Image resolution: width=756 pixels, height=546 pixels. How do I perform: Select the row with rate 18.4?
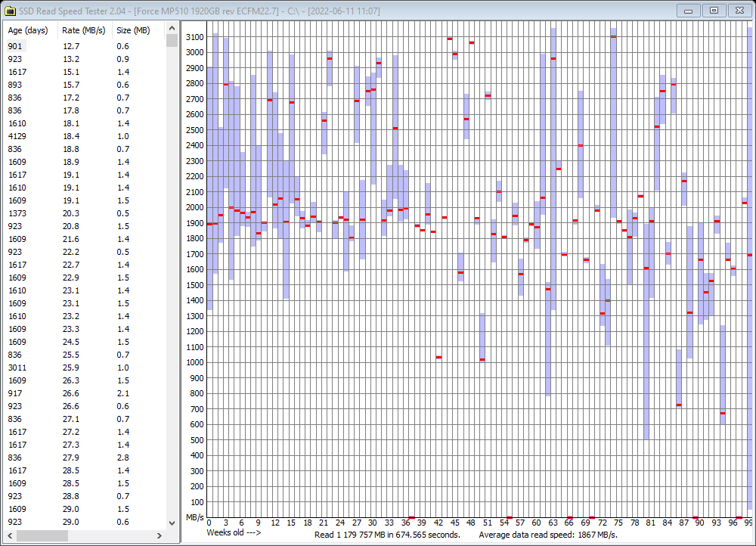pos(85,136)
